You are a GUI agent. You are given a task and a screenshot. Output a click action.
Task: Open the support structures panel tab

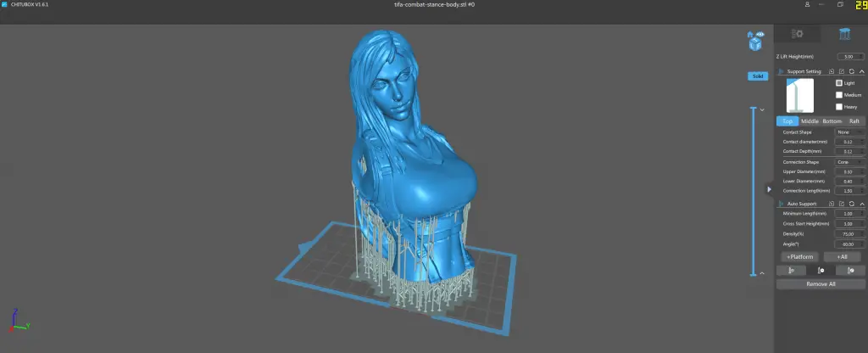(x=844, y=34)
